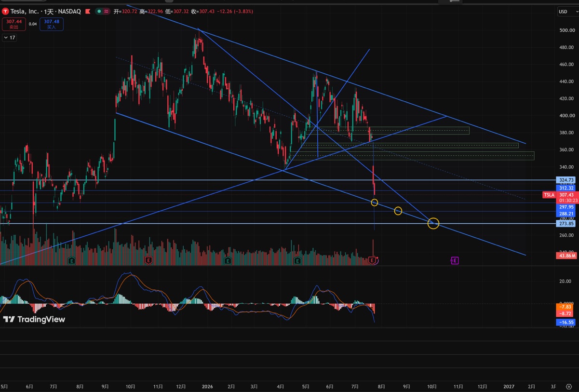
Task: Click the 440.00 price scale label
Action: [566, 81]
